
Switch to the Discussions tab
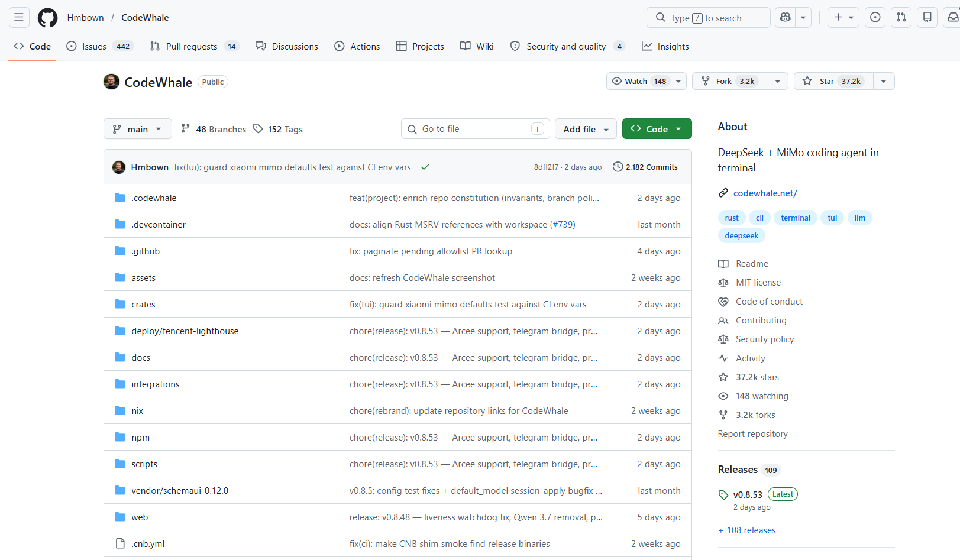click(x=287, y=46)
